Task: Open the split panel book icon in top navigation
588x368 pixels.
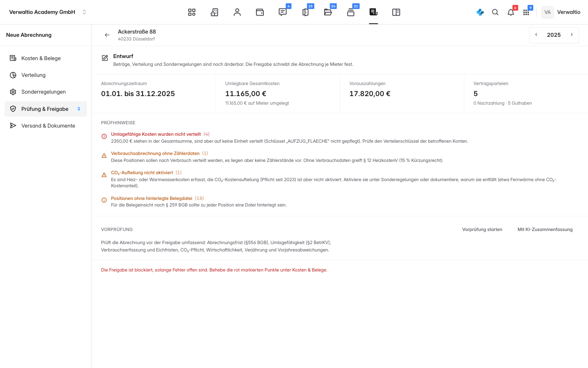Action: (x=396, y=12)
